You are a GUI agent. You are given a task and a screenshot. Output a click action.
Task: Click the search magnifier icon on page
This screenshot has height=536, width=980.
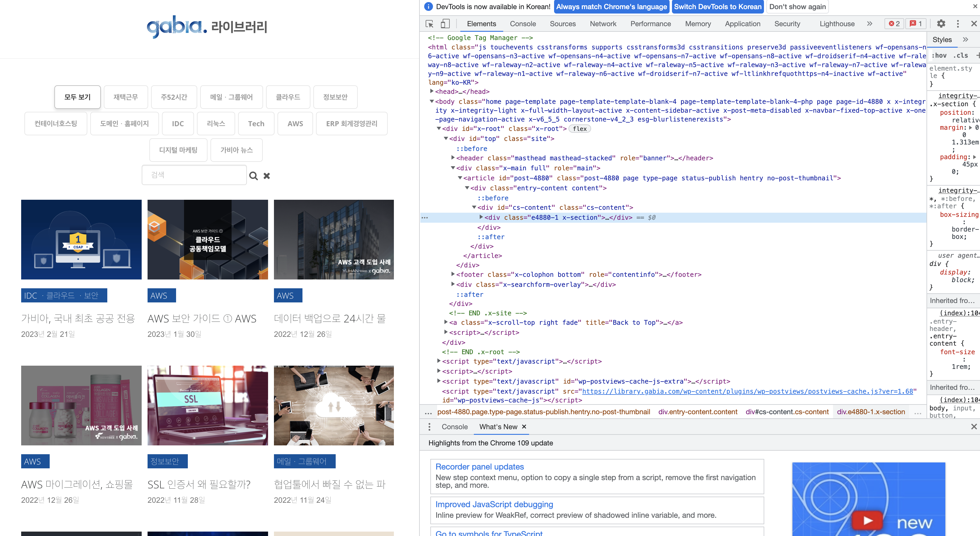(x=253, y=176)
